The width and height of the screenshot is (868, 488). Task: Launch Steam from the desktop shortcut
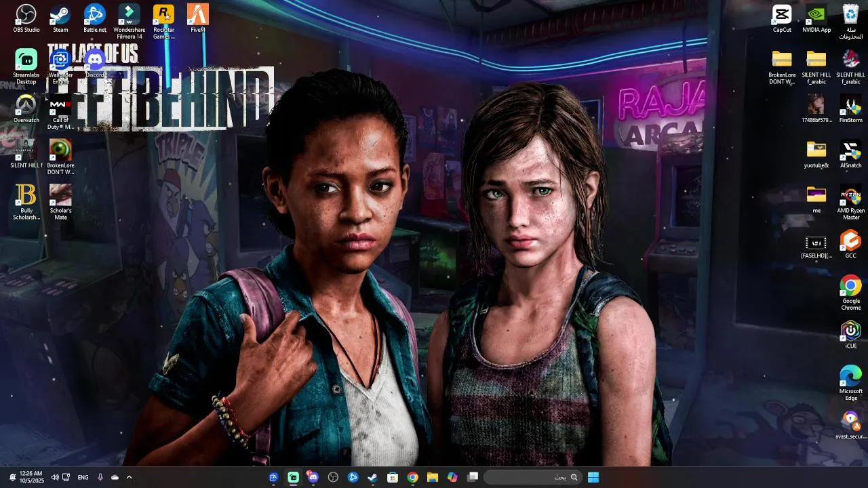(60, 18)
